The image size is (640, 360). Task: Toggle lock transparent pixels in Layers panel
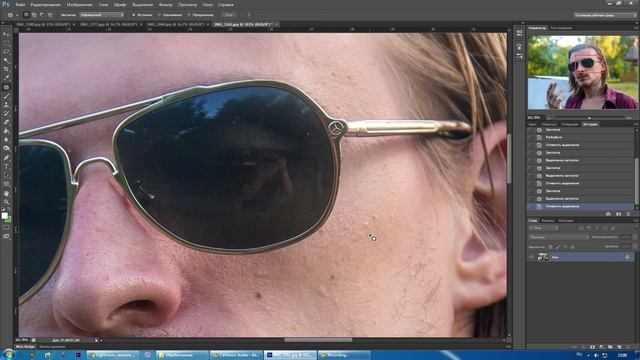[550, 247]
